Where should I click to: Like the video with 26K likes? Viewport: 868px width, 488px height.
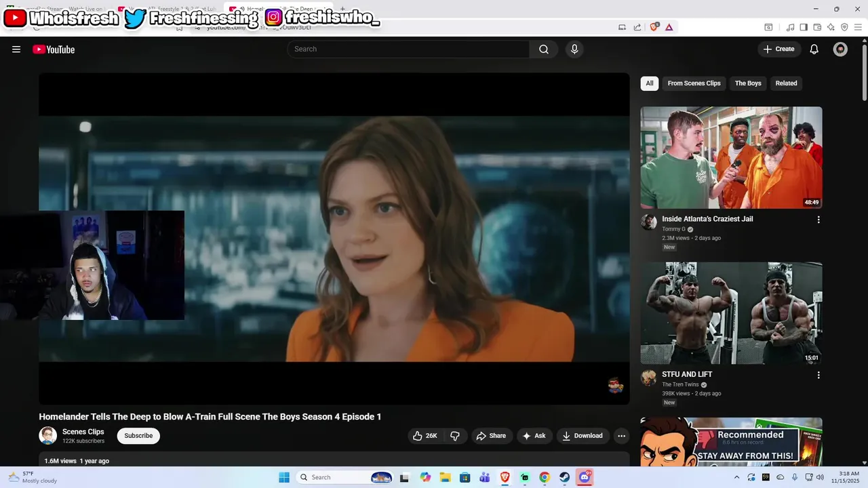click(425, 436)
